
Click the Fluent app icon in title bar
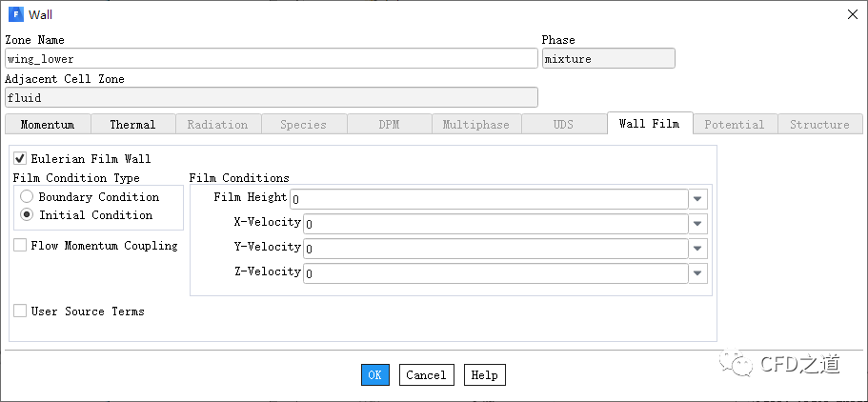point(14,14)
